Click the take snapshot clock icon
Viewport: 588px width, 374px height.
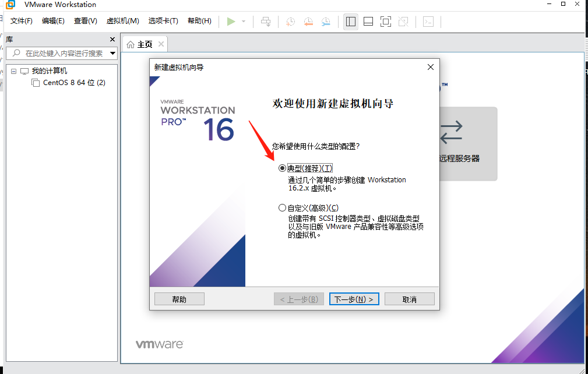coord(290,22)
